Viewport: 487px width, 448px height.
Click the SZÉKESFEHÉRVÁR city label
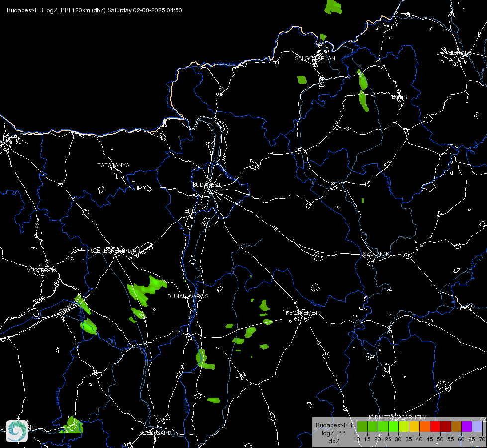[115, 251]
